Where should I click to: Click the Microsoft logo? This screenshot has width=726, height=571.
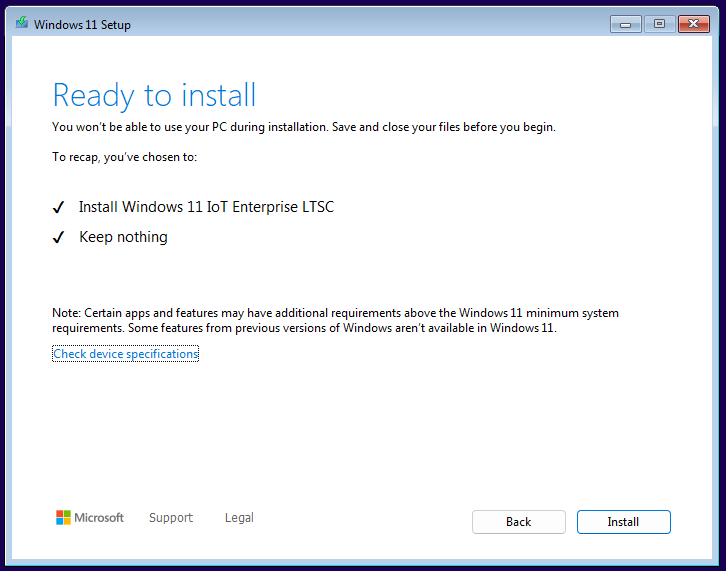(90, 517)
